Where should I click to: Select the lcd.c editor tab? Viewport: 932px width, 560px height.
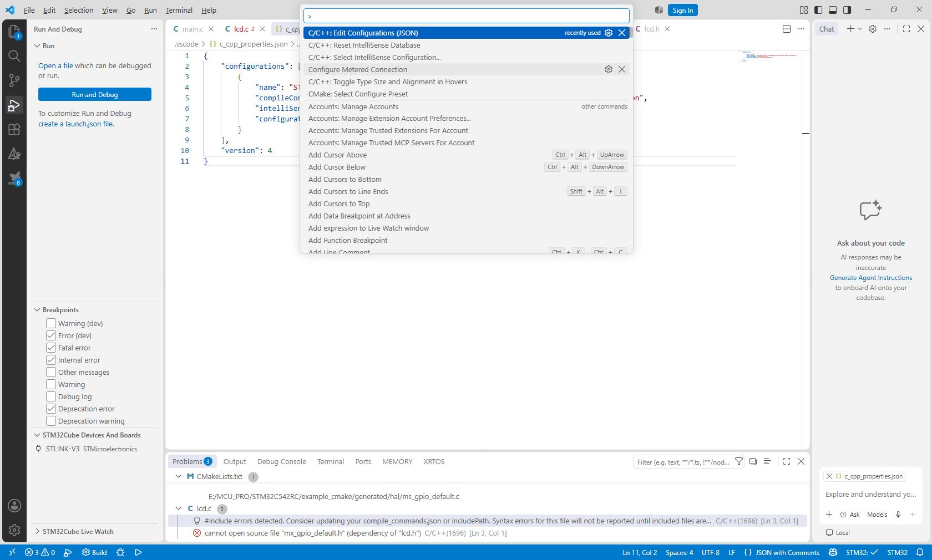[x=241, y=29]
